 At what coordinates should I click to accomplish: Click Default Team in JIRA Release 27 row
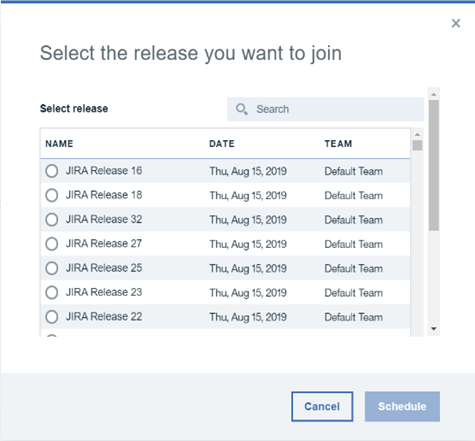point(354,244)
